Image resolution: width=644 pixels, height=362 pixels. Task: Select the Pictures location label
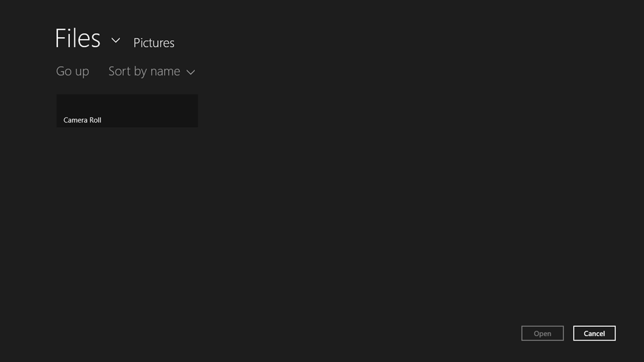click(x=153, y=43)
